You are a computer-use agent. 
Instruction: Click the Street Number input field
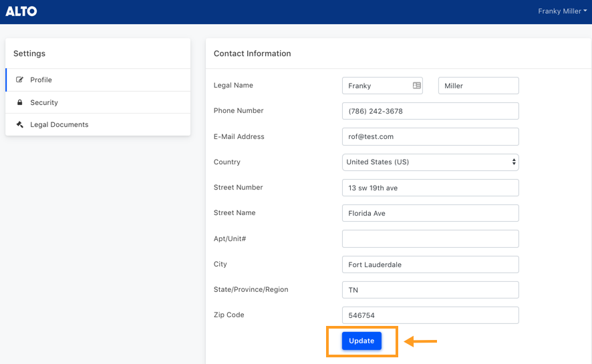tap(430, 188)
